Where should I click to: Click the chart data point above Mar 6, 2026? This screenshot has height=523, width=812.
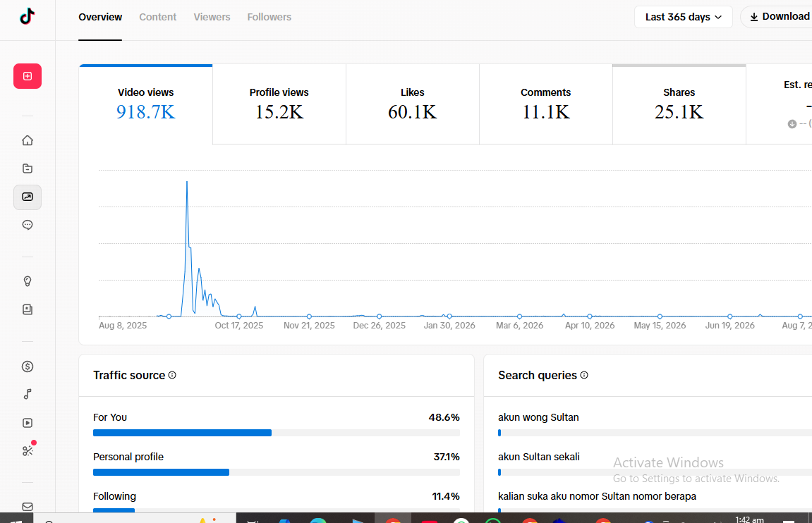point(519,316)
